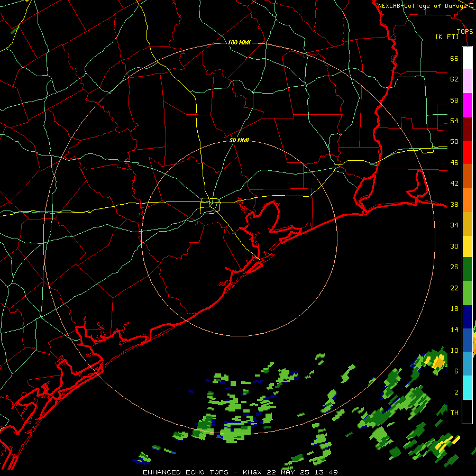Click the "18" scale value
This screenshot has height=476, width=476.
[x=454, y=309]
